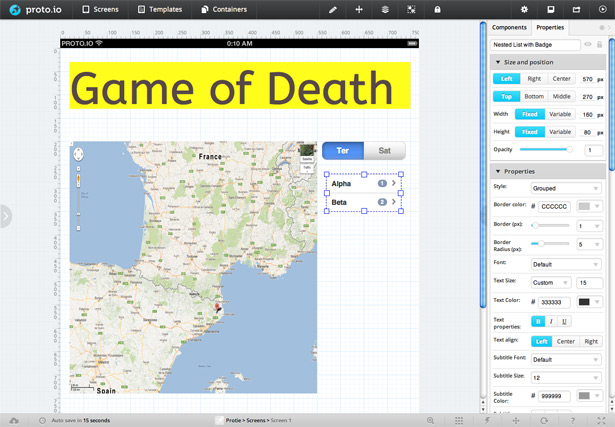Click the lock icon in top toolbar
This screenshot has height=427, width=615.
click(x=437, y=9)
